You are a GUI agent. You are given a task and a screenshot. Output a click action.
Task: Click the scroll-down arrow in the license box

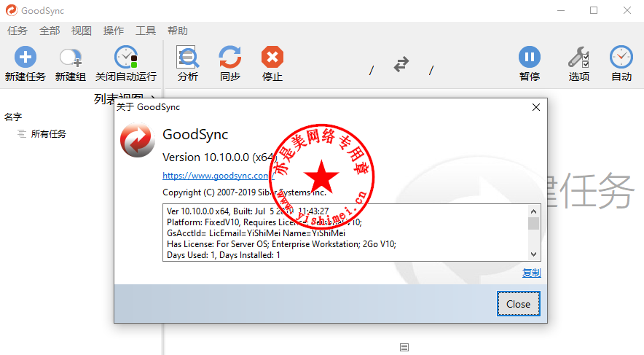click(533, 254)
